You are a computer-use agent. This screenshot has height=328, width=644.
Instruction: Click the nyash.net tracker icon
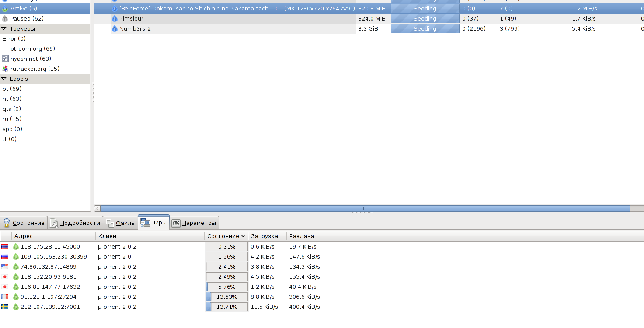click(x=5, y=59)
